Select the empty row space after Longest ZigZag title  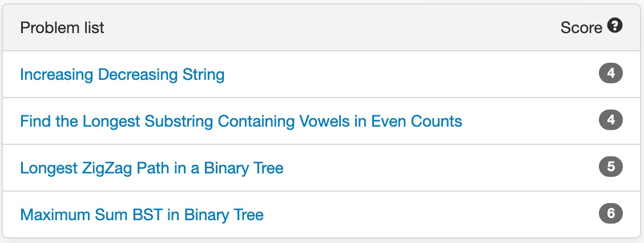tap(434, 168)
